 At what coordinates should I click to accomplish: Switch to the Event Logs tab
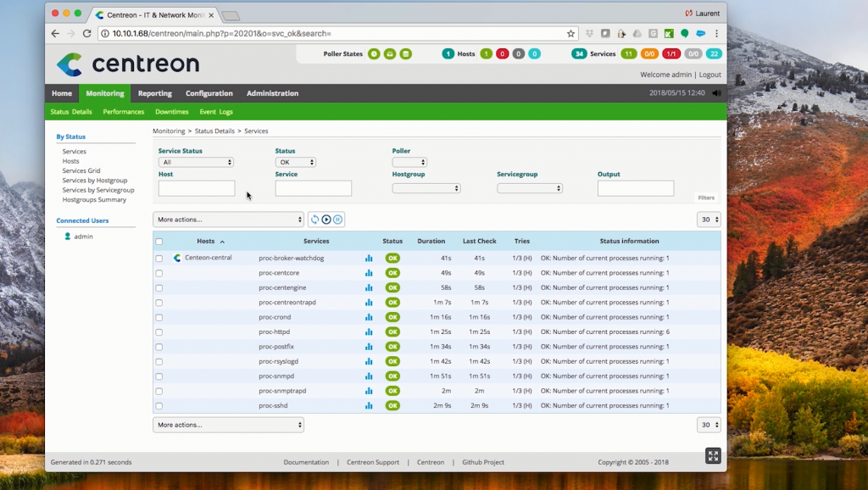[215, 112]
